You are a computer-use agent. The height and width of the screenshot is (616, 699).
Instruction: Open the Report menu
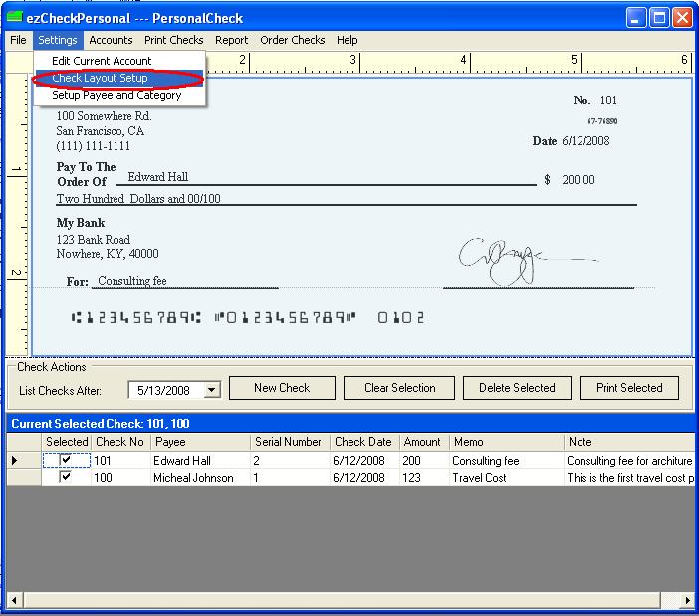pyautogui.click(x=231, y=40)
